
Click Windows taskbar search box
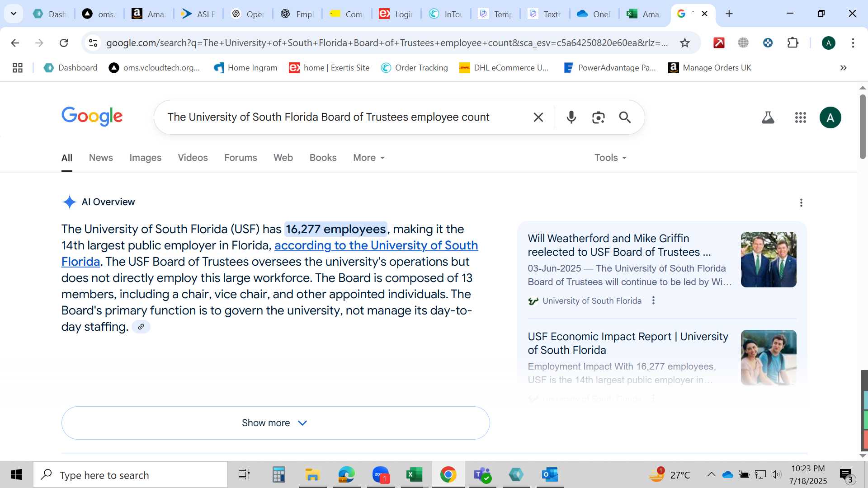pyautogui.click(x=130, y=475)
